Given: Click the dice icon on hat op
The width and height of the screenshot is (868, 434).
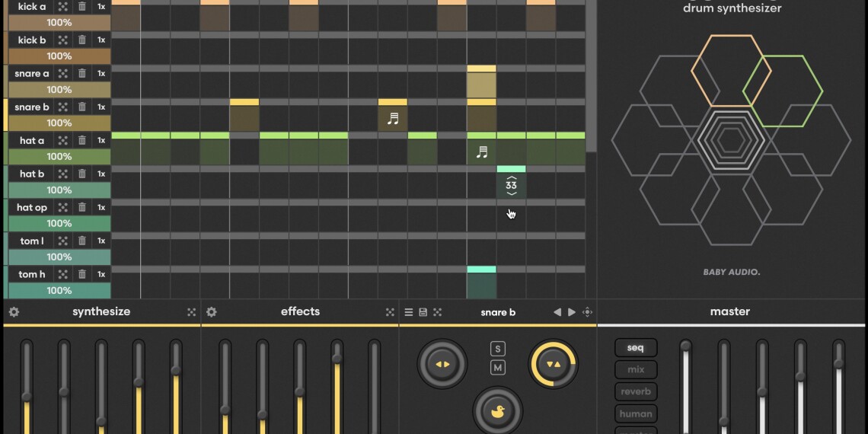Looking at the screenshot, I should (63, 208).
